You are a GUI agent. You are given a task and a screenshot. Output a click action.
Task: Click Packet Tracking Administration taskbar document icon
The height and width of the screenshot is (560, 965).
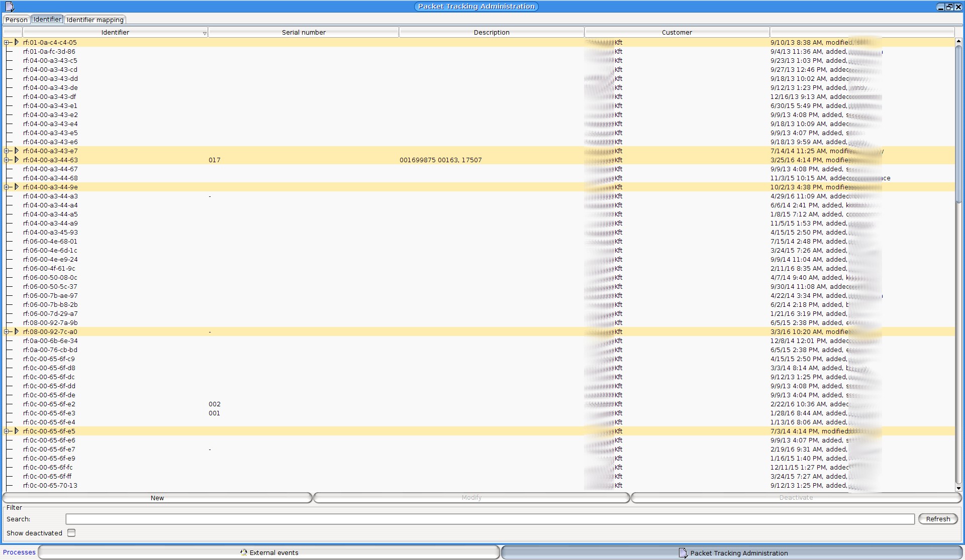pos(683,552)
